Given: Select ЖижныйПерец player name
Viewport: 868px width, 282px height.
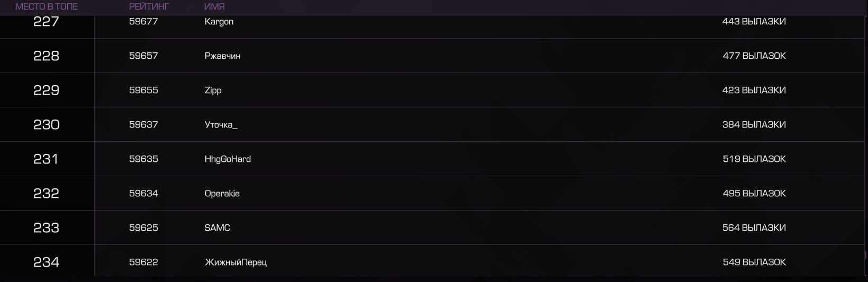Looking at the screenshot, I should [x=236, y=262].
